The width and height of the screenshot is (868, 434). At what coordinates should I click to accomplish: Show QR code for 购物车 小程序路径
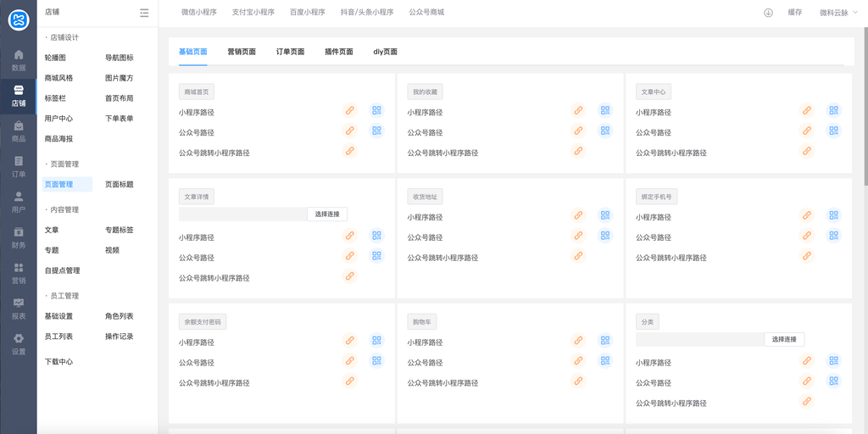[x=605, y=341]
